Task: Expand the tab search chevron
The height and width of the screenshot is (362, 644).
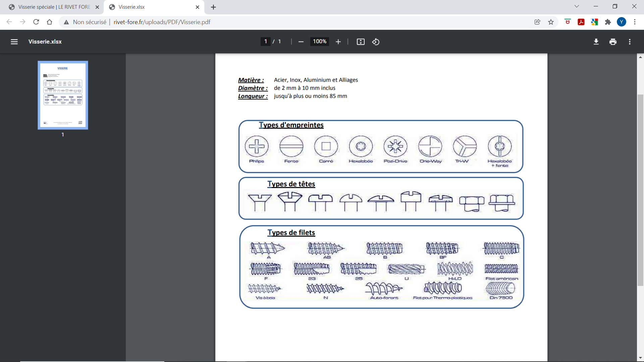Action: click(577, 6)
